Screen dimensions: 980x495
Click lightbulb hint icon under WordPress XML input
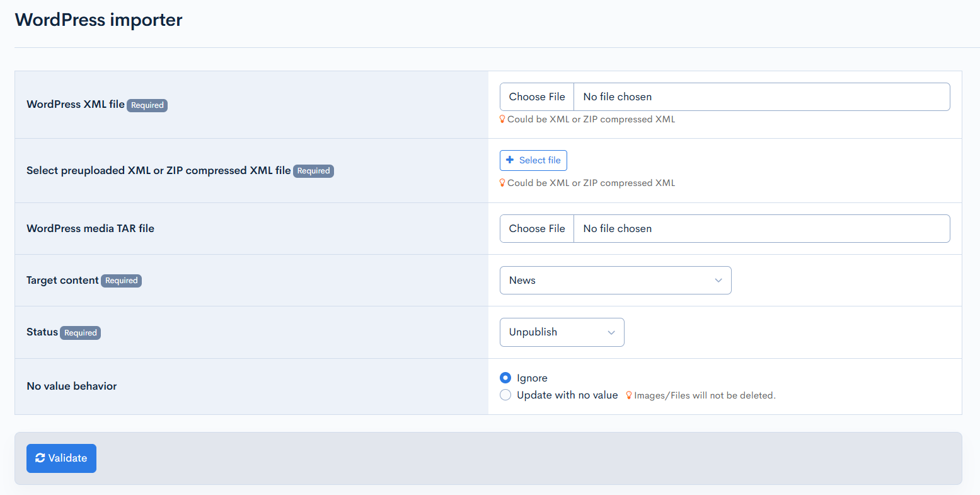coord(502,119)
